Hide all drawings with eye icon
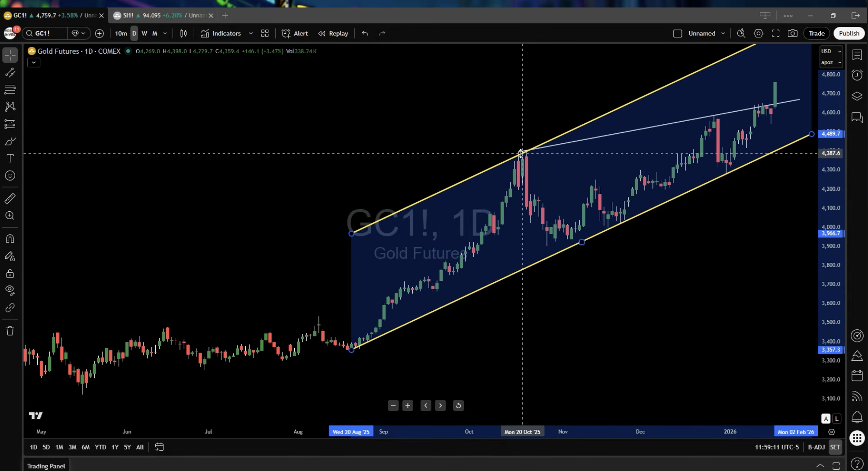868x471 pixels. click(x=10, y=290)
